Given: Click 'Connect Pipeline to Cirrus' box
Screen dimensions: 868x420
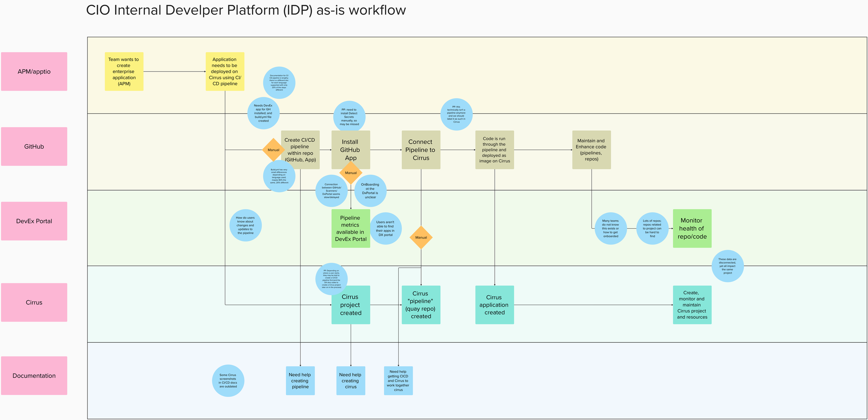Looking at the screenshot, I should click(x=421, y=150).
